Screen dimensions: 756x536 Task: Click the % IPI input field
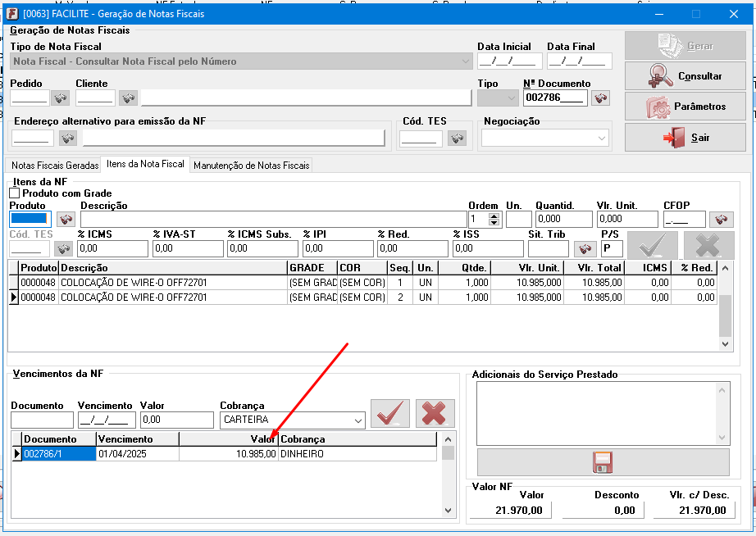point(338,248)
